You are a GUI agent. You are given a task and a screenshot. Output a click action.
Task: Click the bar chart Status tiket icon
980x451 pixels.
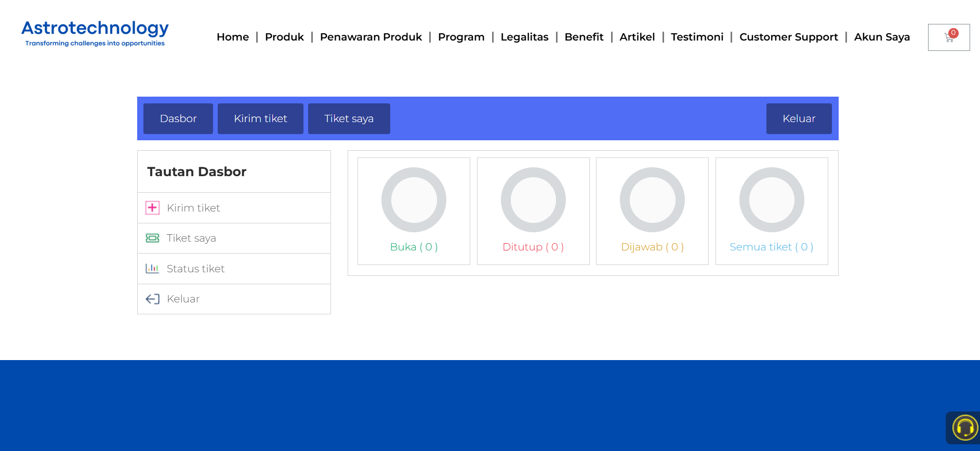pos(152,269)
